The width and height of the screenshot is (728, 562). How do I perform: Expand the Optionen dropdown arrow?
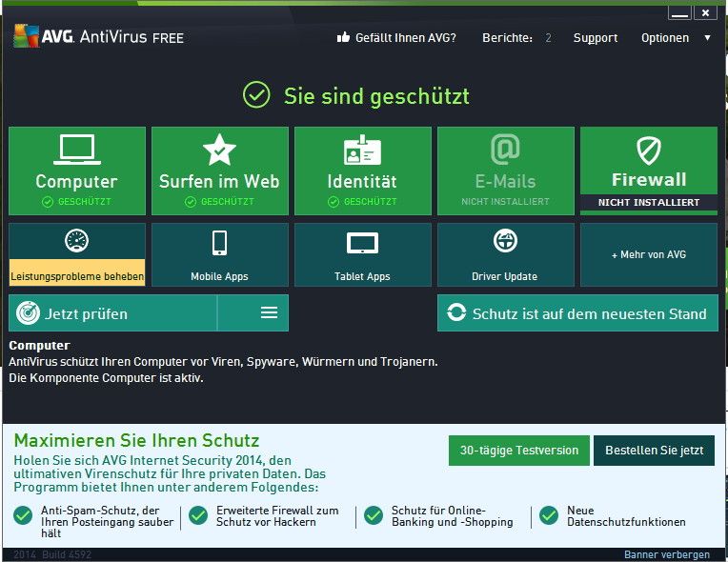coord(707,37)
